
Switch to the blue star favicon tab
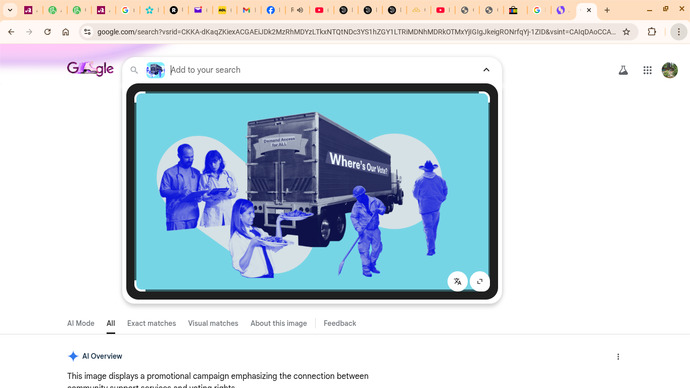[150, 10]
